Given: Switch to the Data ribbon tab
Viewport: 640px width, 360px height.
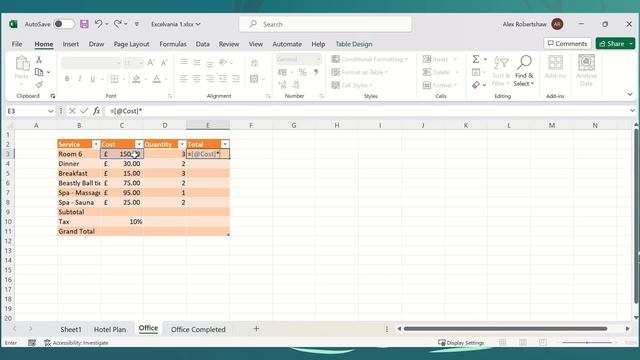Looking at the screenshot, I should (x=202, y=44).
